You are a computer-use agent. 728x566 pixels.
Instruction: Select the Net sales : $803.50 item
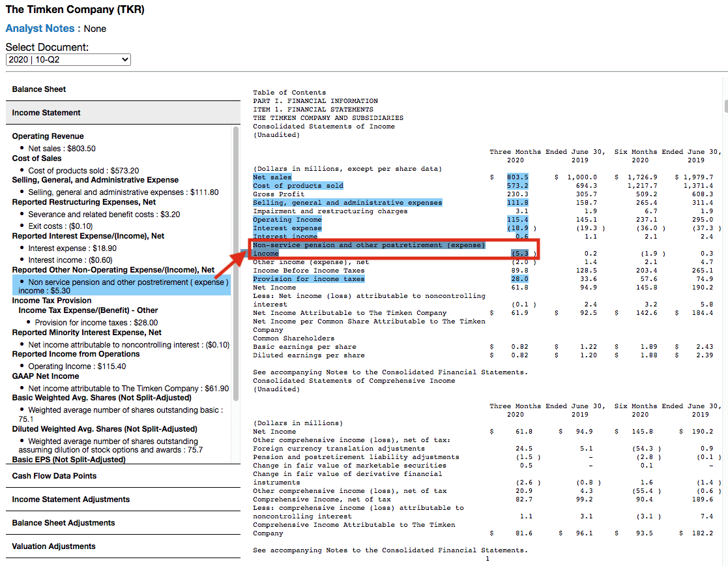pyautogui.click(x=62, y=149)
